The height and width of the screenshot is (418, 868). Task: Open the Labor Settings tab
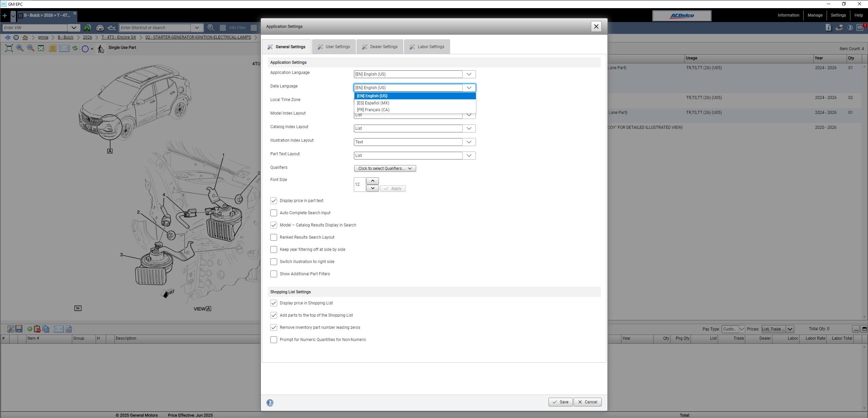click(427, 47)
